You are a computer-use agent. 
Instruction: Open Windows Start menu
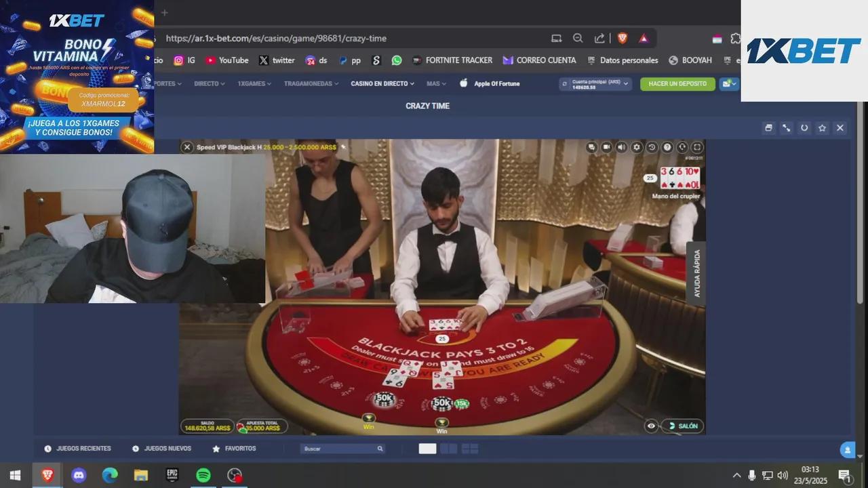15,475
